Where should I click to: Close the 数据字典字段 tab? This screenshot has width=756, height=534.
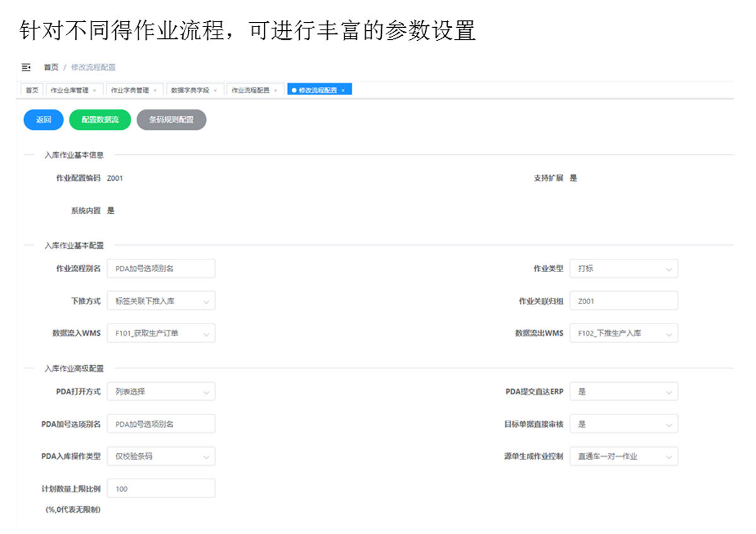215,91
